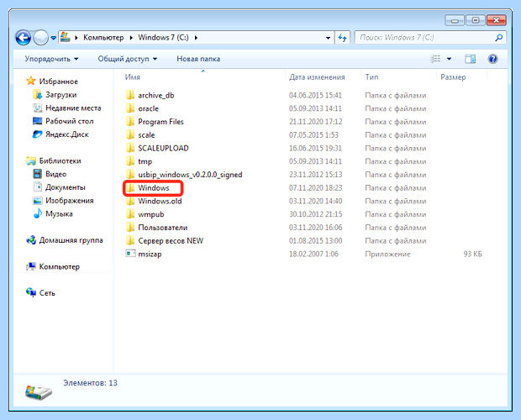Sort by Тип column header

(371, 77)
